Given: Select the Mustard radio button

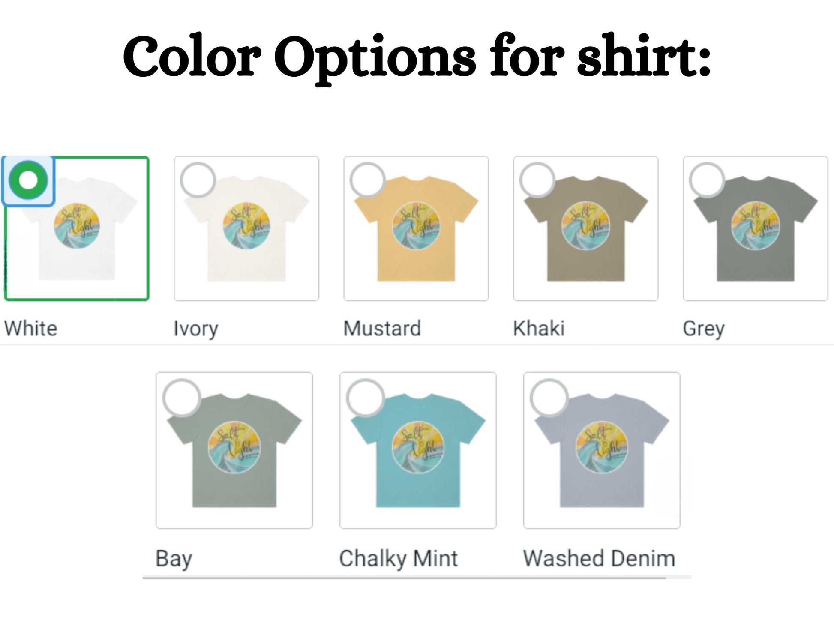Looking at the screenshot, I should click(x=367, y=180).
